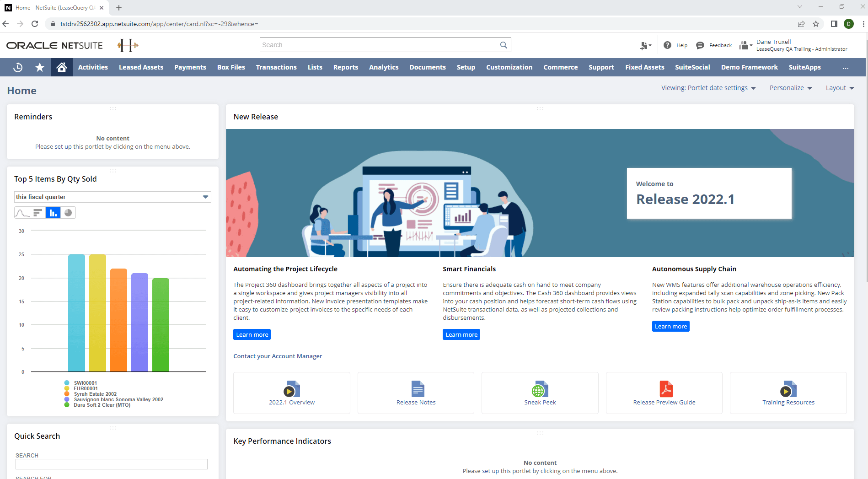Expand the fiscal quarter dropdown
The height and width of the screenshot is (479, 868).
coord(206,197)
